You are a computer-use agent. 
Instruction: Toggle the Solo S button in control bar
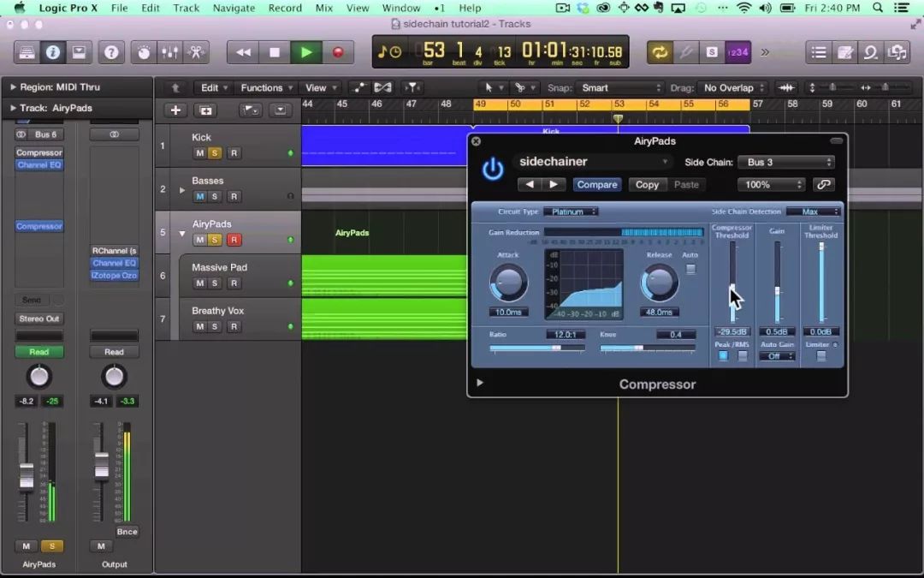coord(711,52)
